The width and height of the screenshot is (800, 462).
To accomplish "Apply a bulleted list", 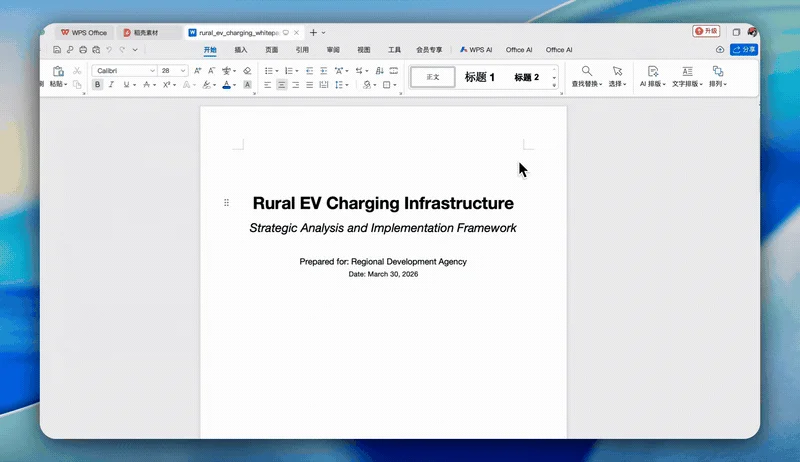I will click(268, 70).
